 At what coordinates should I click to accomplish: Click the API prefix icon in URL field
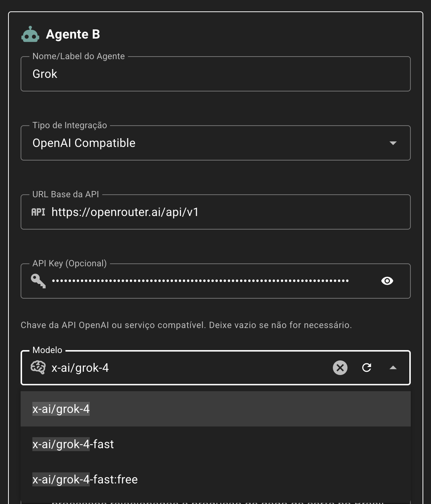pyautogui.click(x=38, y=212)
